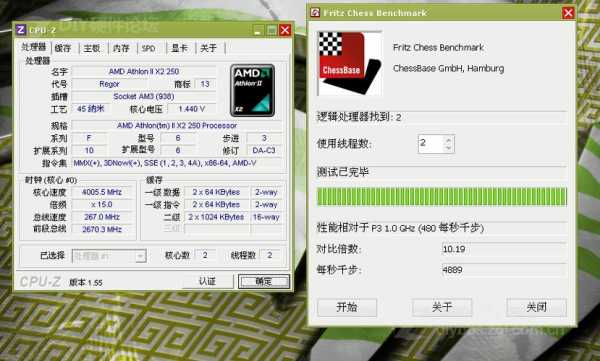Select the SPD tab
This screenshot has width=600, height=361.
point(148,48)
